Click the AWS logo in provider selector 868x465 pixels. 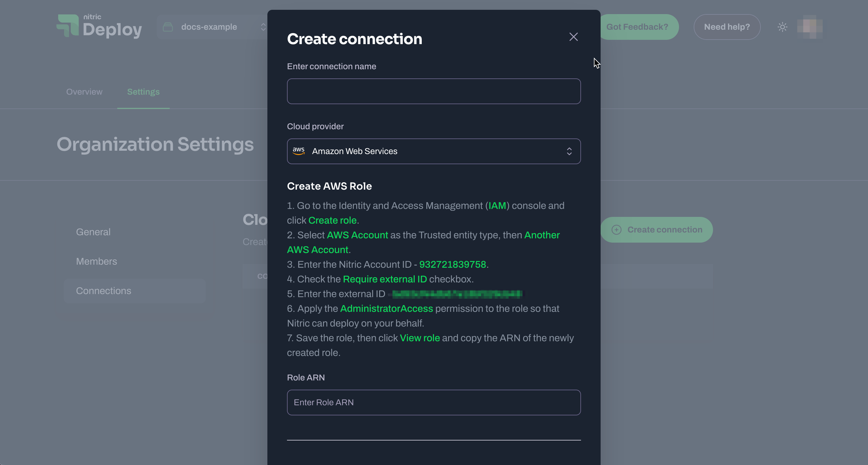coord(299,151)
